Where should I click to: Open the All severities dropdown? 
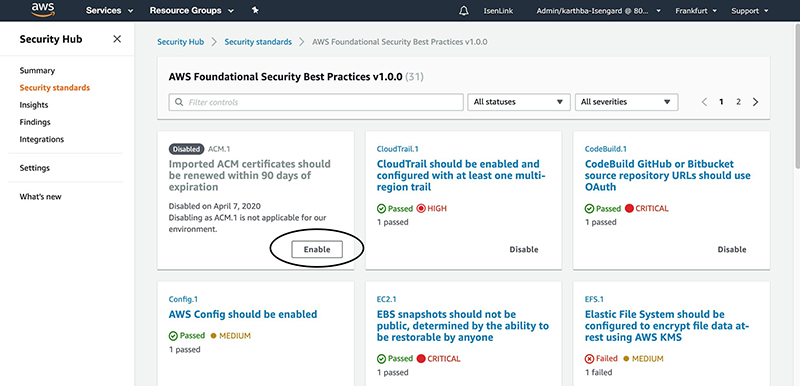pyautogui.click(x=627, y=102)
